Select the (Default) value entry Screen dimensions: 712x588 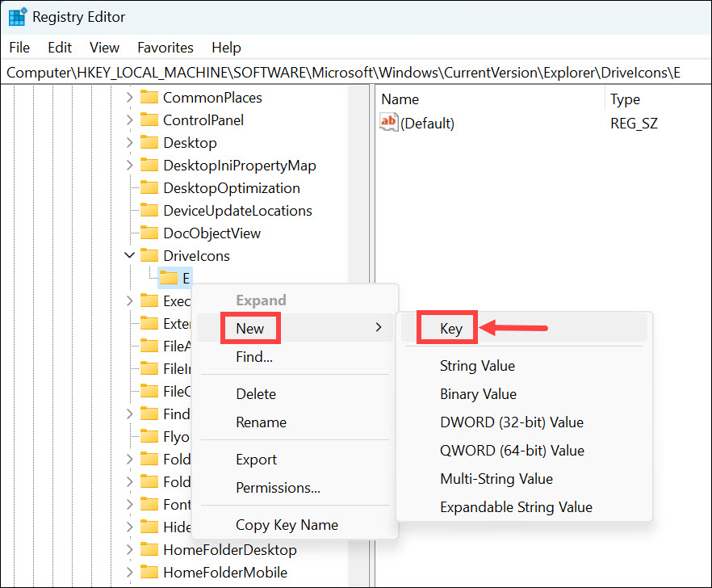point(427,123)
